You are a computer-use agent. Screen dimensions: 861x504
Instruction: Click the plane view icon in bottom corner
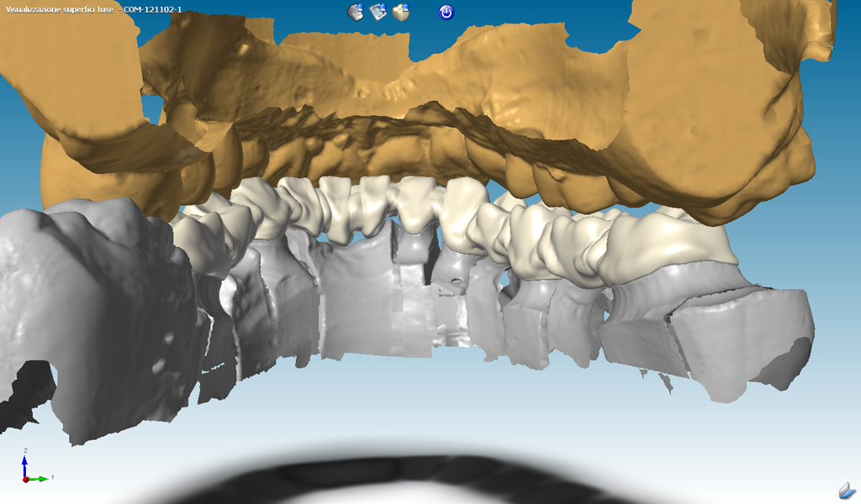(x=848, y=490)
